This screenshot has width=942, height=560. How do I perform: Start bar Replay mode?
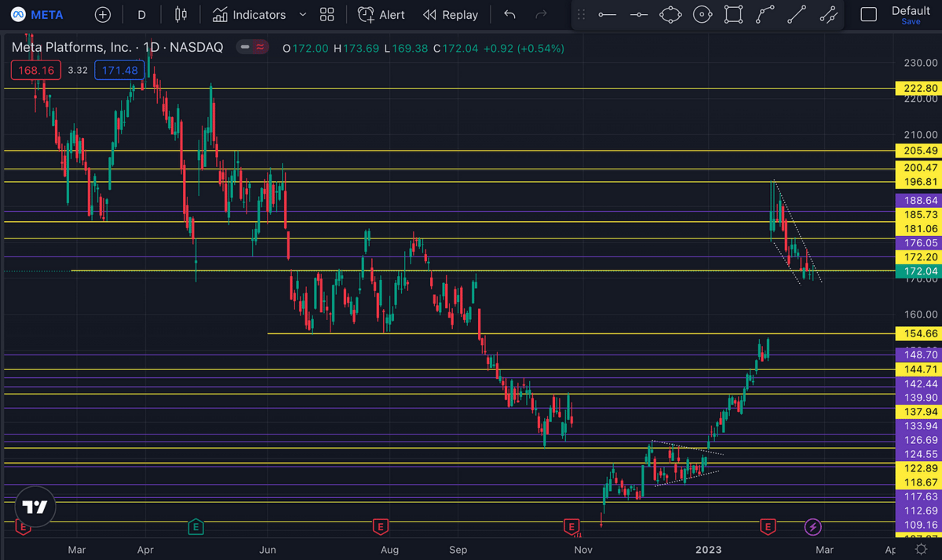[x=451, y=15]
